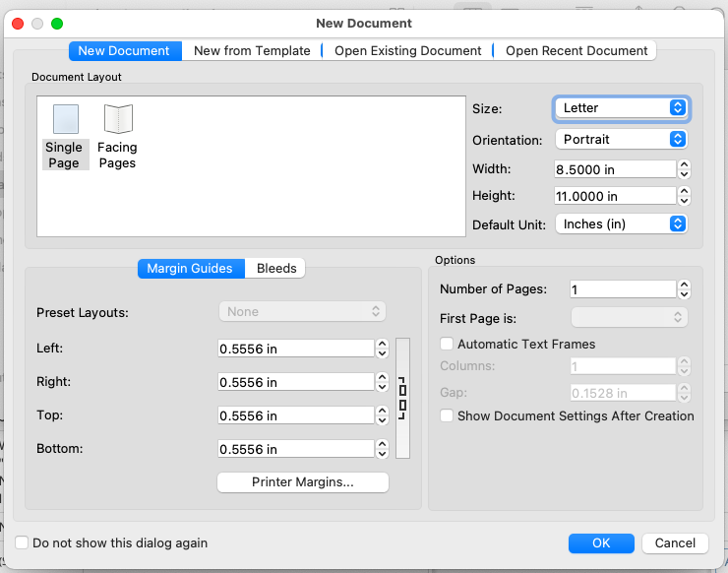The image size is (728, 573).
Task: Click the Width stepper arrows
Action: 685,169
